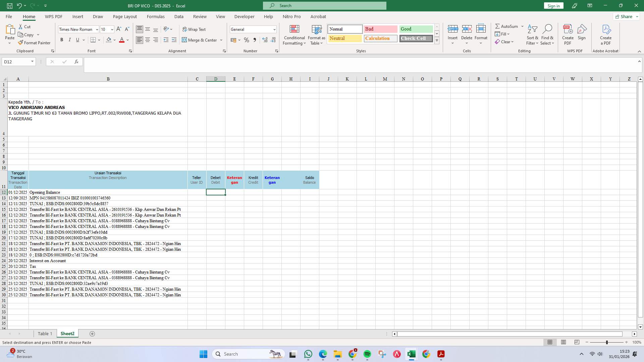Select the Table 1 sheet tab

tap(45, 334)
